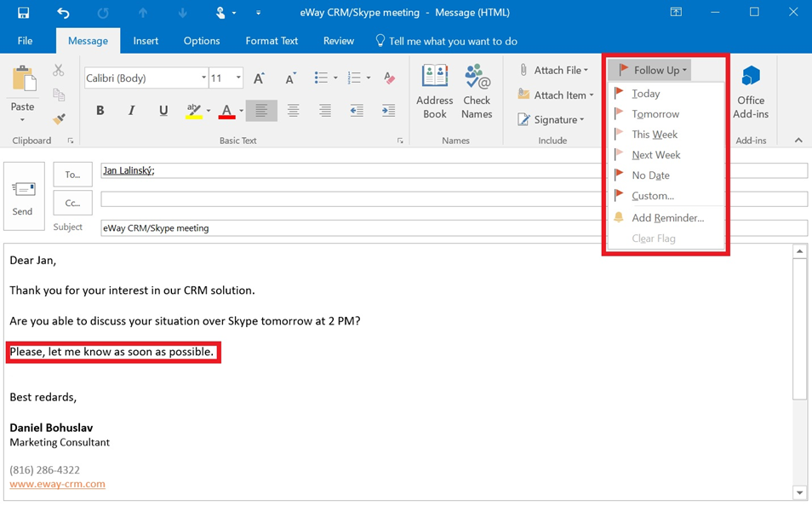Screen dimensions: 812x506
Task: Increase font size with grow font icon
Action: [260, 78]
